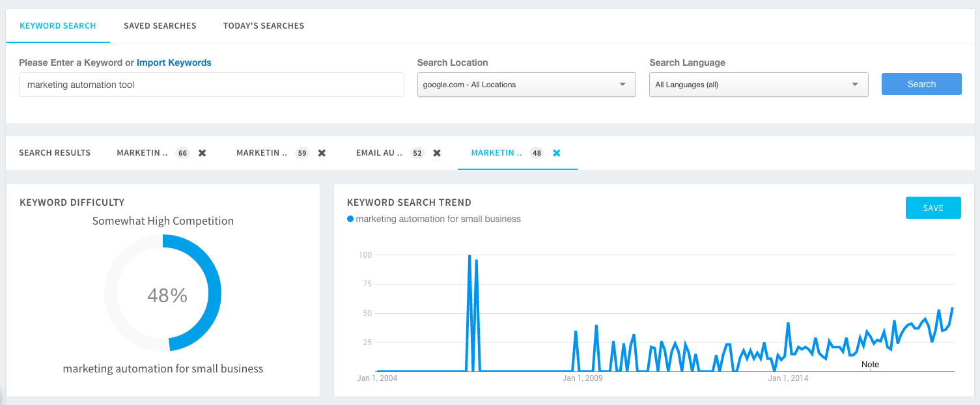Click the 48% keyword difficulty donut
The height and width of the screenshot is (405, 980).
pyautogui.click(x=163, y=294)
